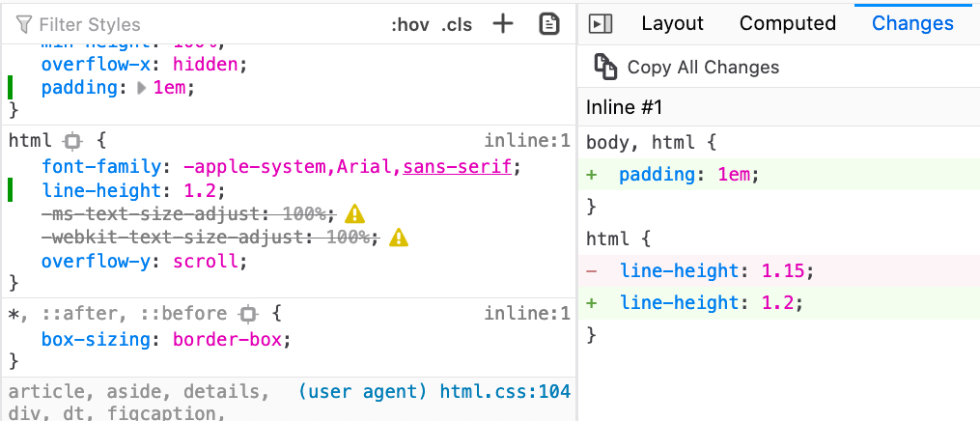Click the *, ::after, ::before selector
Viewport: 980px width, 421px height.
pos(117,313)
